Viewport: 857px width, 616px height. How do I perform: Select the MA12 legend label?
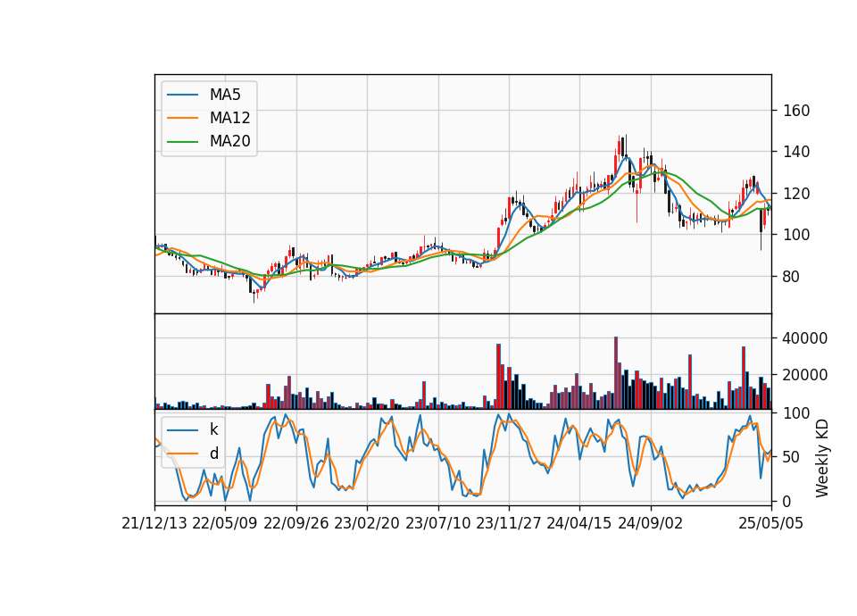(x=229, y=118)
